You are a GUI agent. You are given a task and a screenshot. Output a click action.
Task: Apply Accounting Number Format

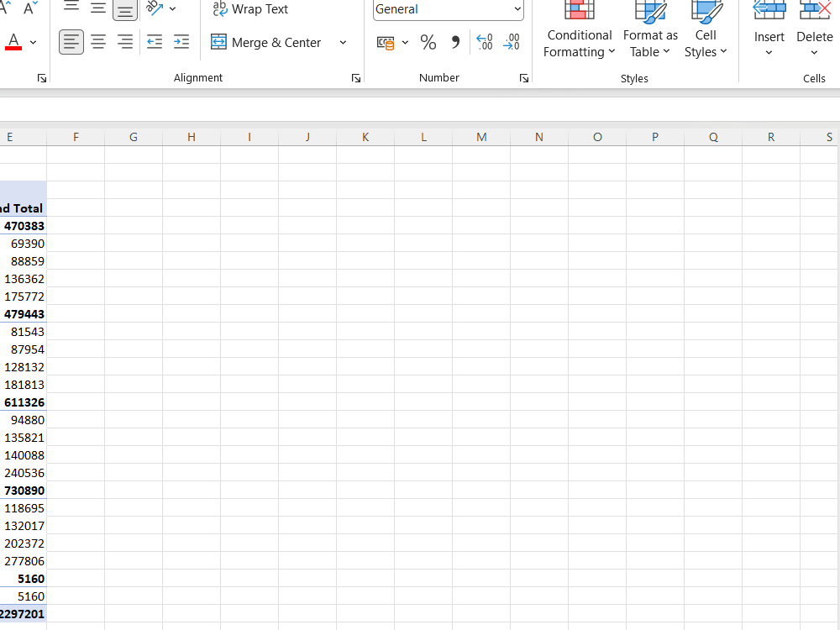tap(386, 42)
